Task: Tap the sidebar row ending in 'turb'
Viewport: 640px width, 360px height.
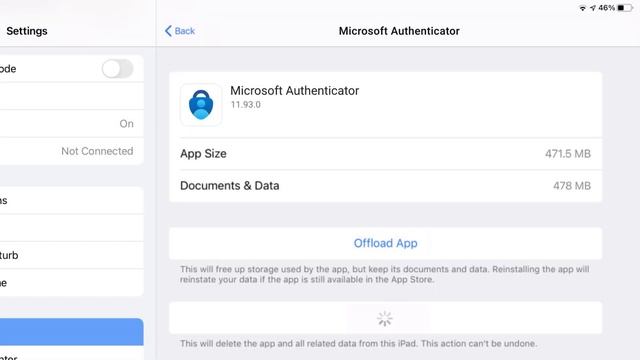Action: [71, 255]
